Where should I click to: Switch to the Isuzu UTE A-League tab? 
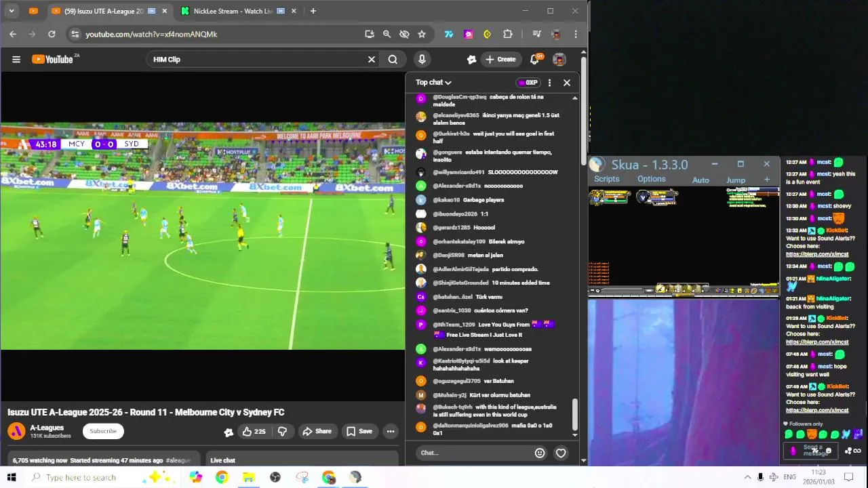(105, 11)
